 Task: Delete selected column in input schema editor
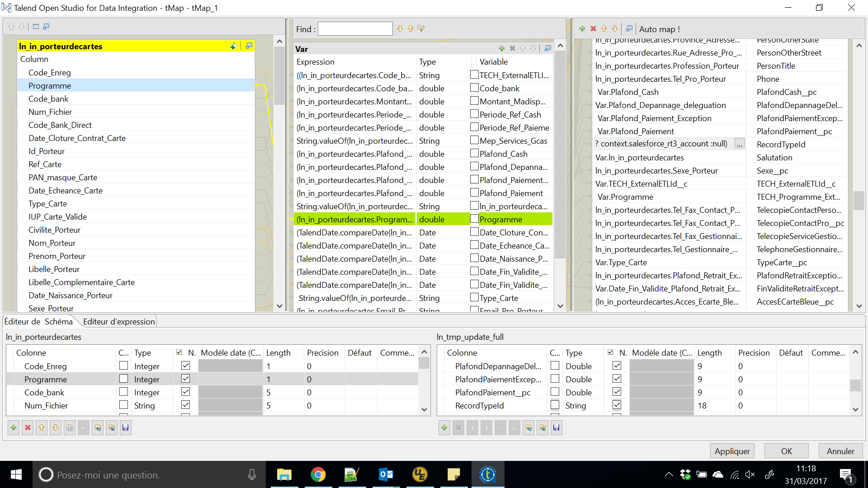click(x=28, y=427)
